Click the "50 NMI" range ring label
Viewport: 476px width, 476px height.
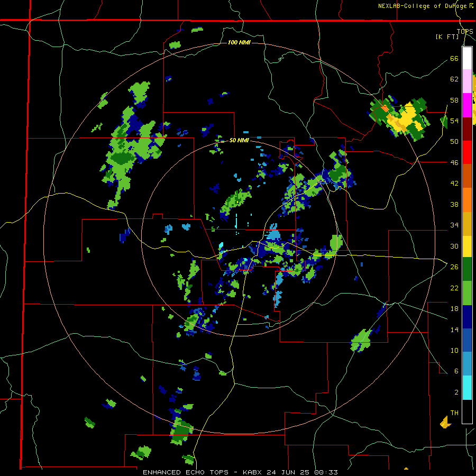pyautogui.click(x=239, y=140)
